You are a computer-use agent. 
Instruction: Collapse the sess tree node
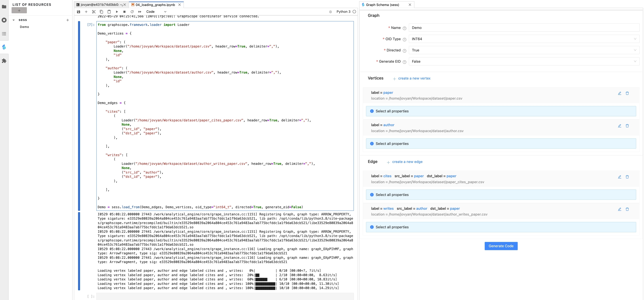13,20
